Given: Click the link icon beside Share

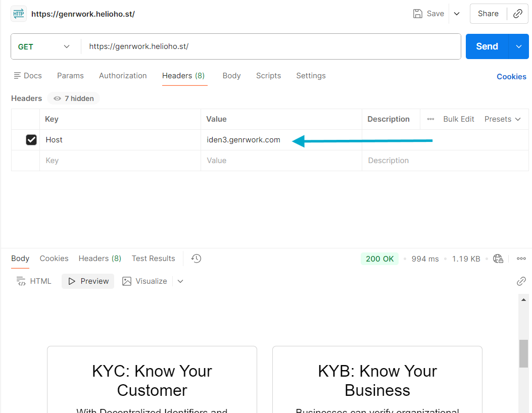Looking at the screenshot, I should coord(517,14).
